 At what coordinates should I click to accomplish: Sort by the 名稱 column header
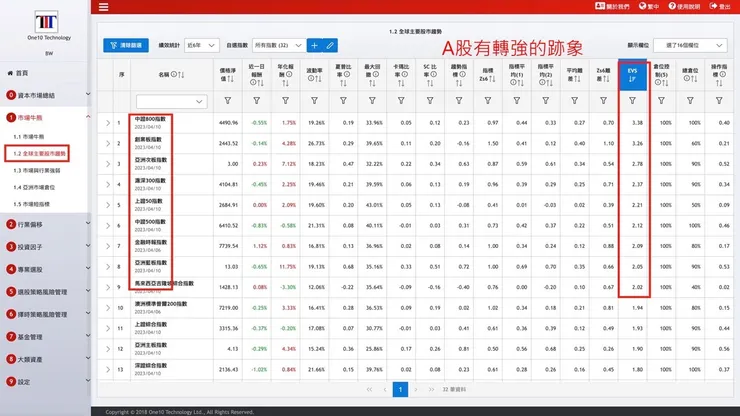(x=171, y=75)
